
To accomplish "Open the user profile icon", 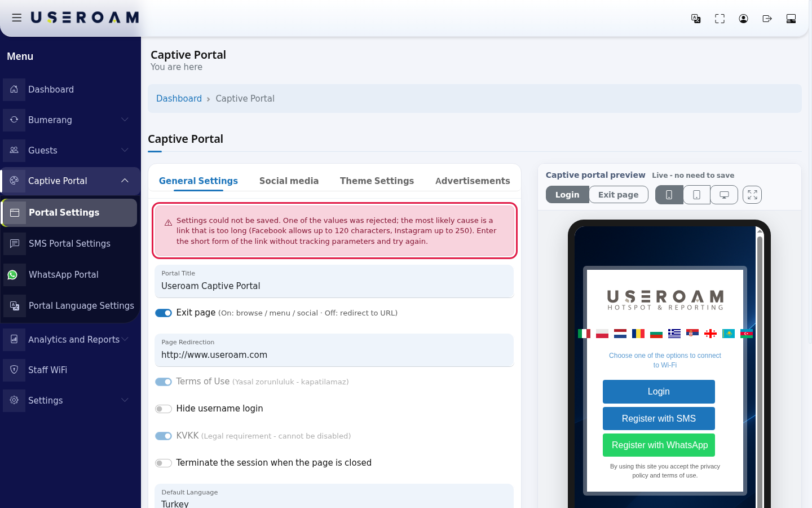I will pos(743,19).
